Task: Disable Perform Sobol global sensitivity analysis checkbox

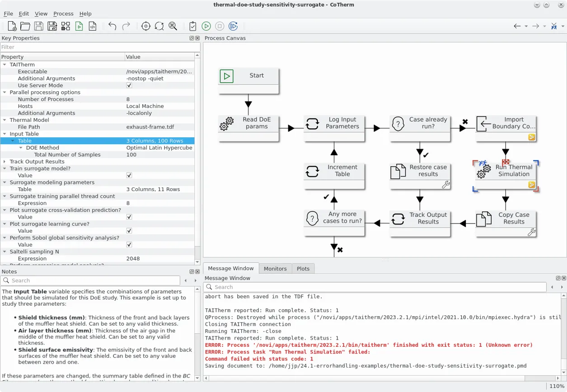Action: point(129,245)
